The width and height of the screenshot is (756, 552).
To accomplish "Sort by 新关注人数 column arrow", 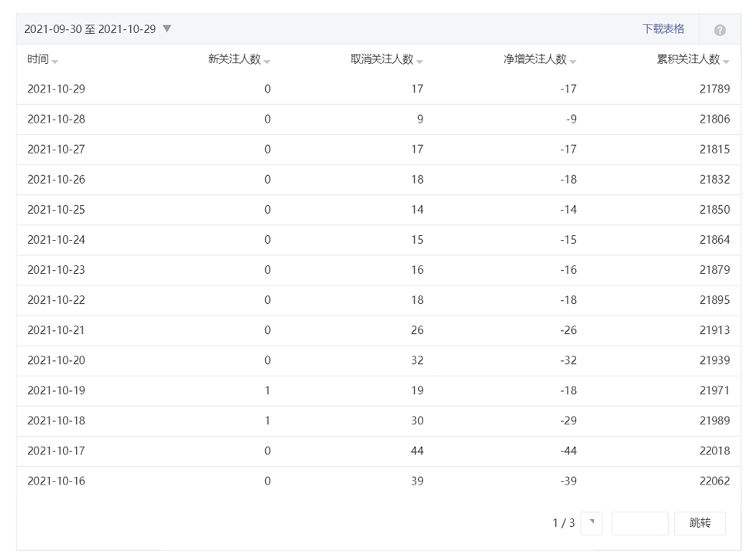I will click(x=267, y=62).
